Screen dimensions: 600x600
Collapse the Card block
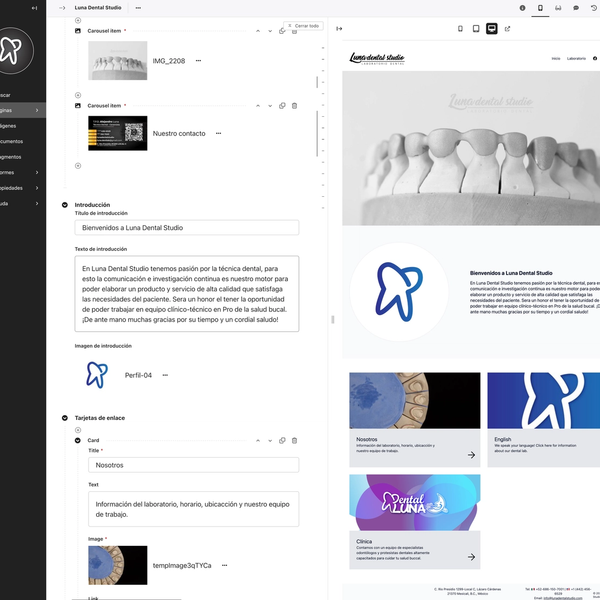point(78,440)
